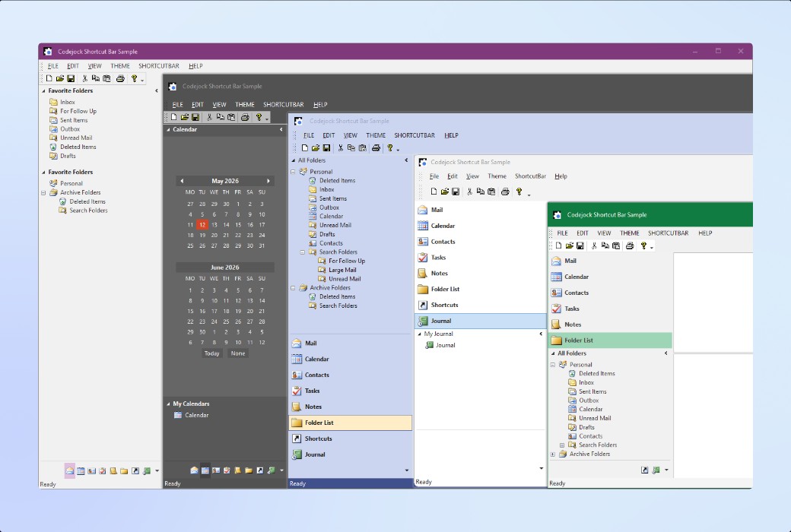Expand the Search Folders node in the green window

pyautogui.click(x=562, y=445)
